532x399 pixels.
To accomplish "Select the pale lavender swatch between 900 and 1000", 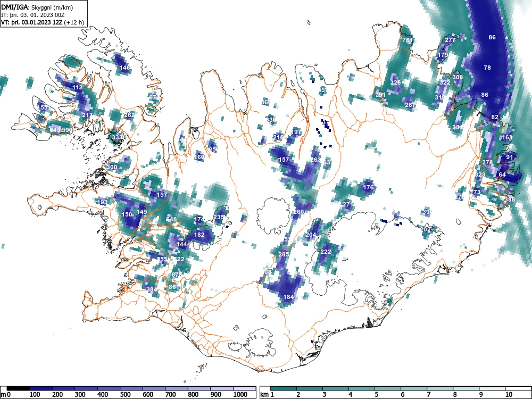I will click(x=222, y=388).
